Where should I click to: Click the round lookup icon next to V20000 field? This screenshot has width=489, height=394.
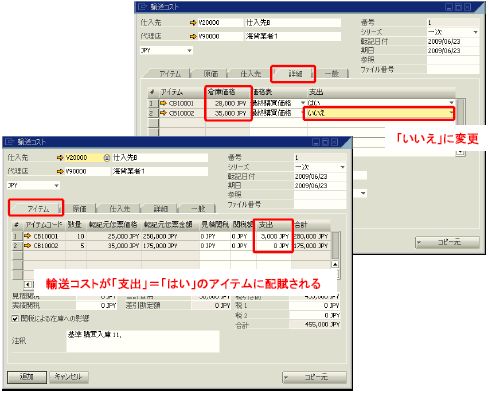(x=107, y=158)
